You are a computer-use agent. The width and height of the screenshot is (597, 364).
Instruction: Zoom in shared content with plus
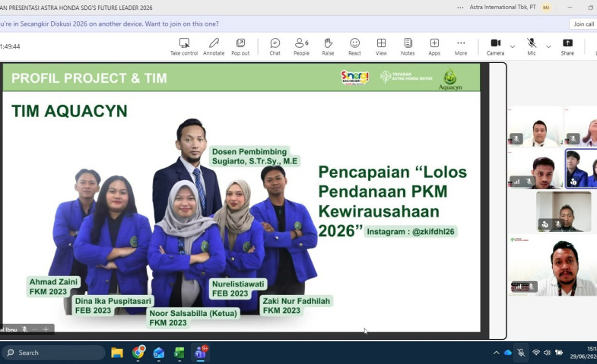pyautogui.click(x=46, y=329)
